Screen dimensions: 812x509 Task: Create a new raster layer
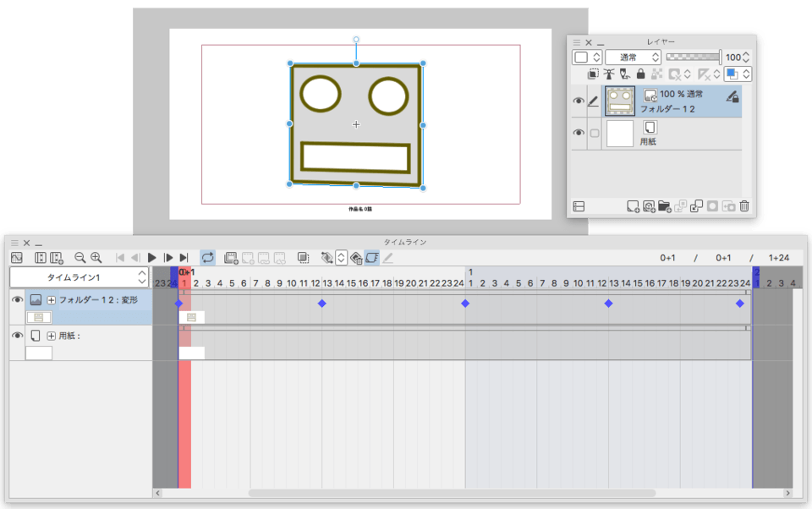coord(632,206)
